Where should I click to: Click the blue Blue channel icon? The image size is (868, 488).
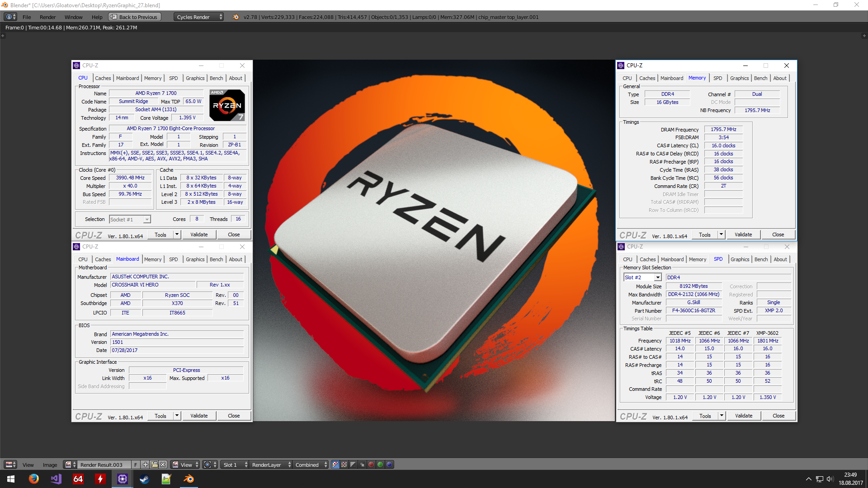tap(389, 465)
